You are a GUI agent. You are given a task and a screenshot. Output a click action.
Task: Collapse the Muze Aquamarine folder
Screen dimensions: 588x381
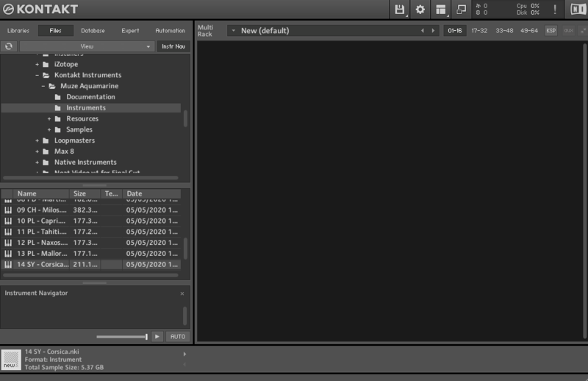pos(43,86)
